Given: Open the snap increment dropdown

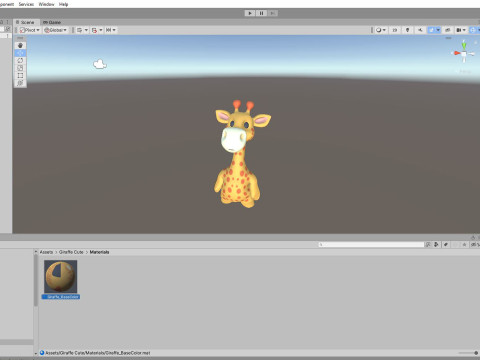Looking at the screenshot, I should (111, 30).
